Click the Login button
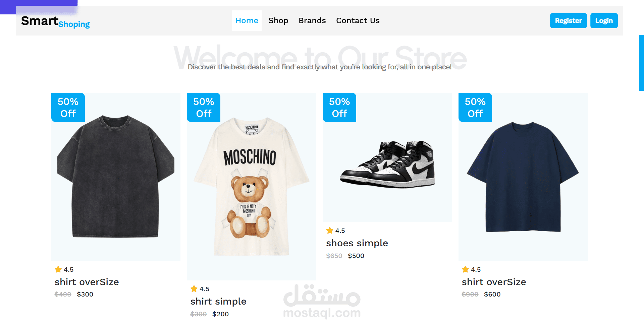This screenshot has width=644, height=326. coord(604,20)
